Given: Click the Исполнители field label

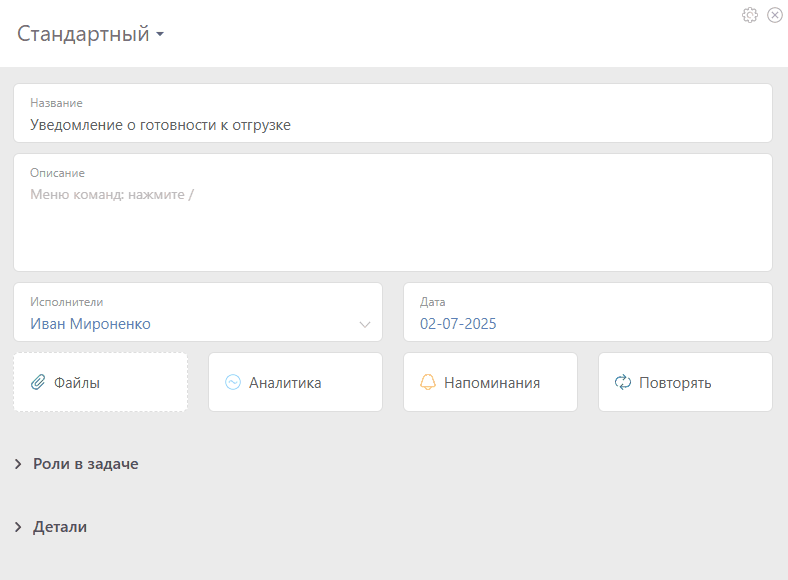Looking at the screenshot, I should [x=66, y=302].
